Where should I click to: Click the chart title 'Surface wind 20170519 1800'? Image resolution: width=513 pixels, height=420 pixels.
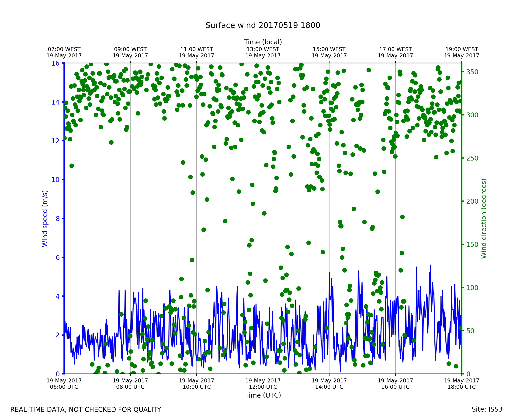pos(263,25)
